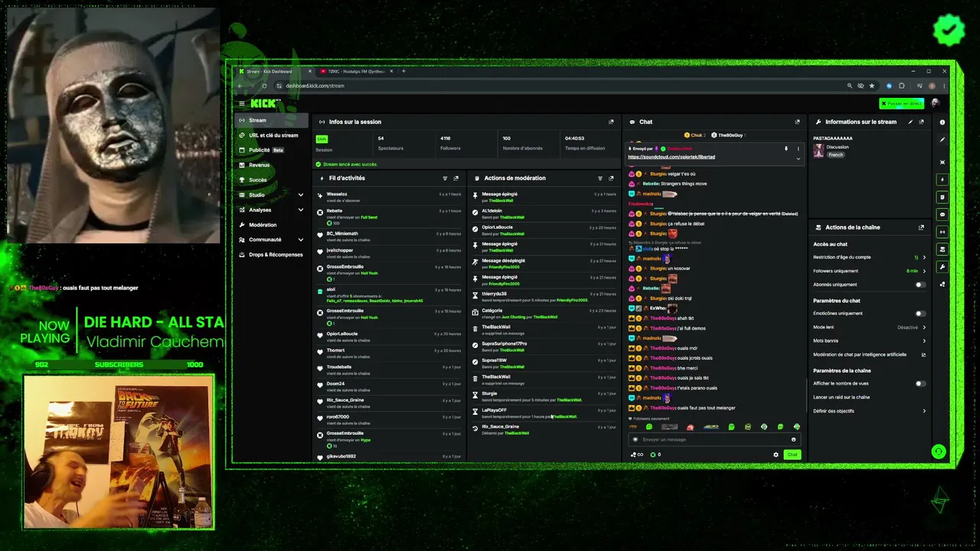Screen dimensions: 980x551
Task: Filter the Actions de modération list
Action: tap(600, 178)
